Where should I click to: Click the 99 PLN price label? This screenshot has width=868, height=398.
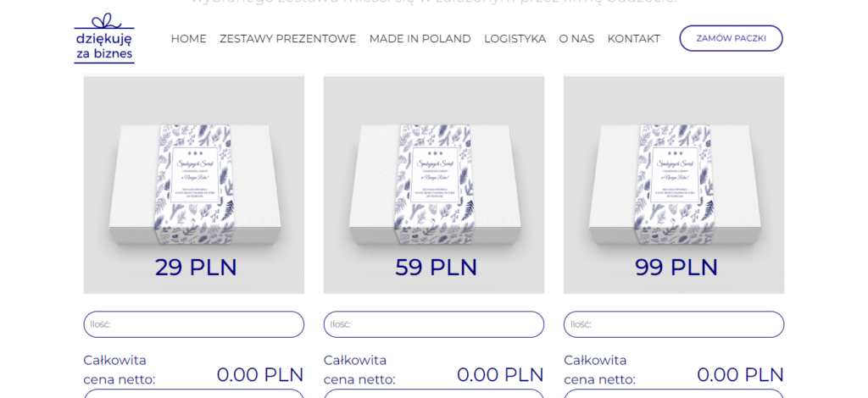[676, 268]
